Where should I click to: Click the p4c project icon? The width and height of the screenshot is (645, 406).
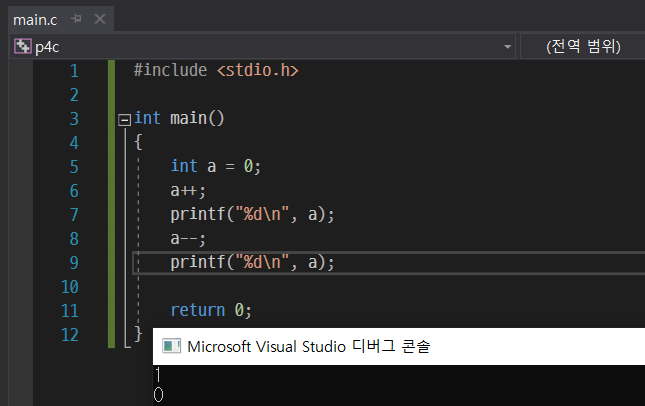click(x=23, y=46)
